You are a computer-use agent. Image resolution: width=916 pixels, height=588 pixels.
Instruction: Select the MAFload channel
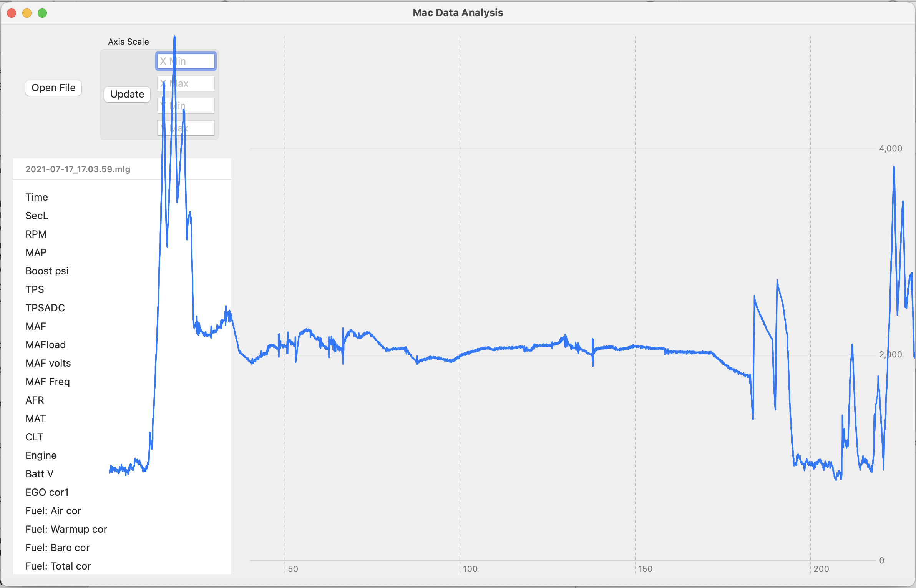click(122, 345)
